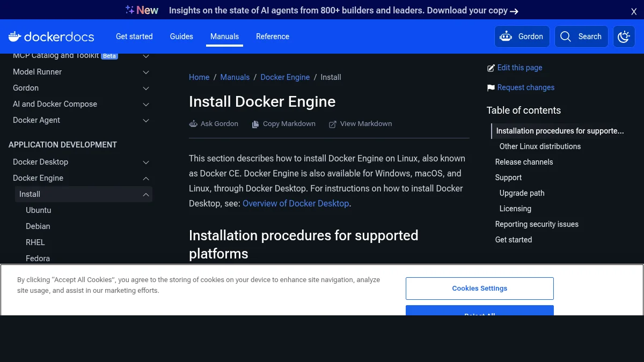Click the Manuals breadcrumb link
Image resolution: width=644 pixels, height=362 pixels.
[235, 77]
